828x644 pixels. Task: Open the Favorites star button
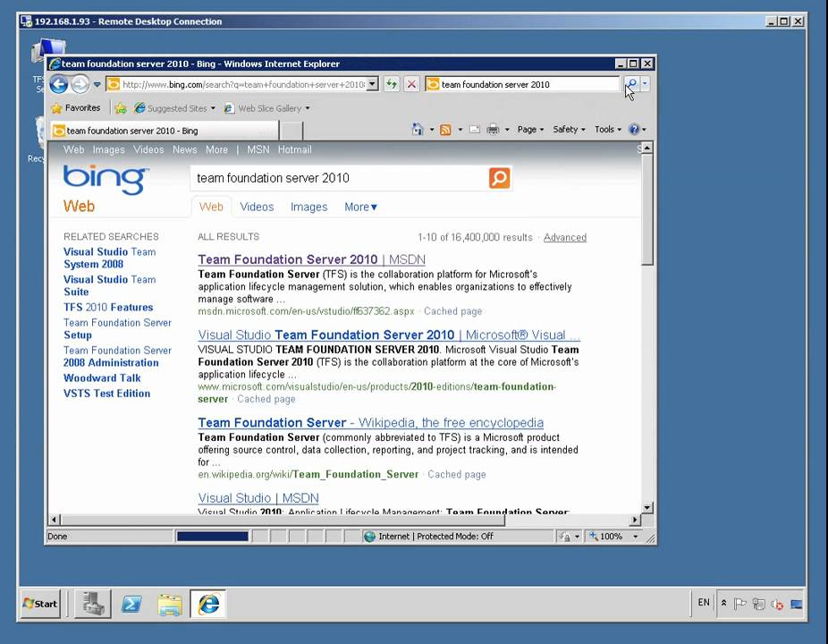tap(76, 108)
